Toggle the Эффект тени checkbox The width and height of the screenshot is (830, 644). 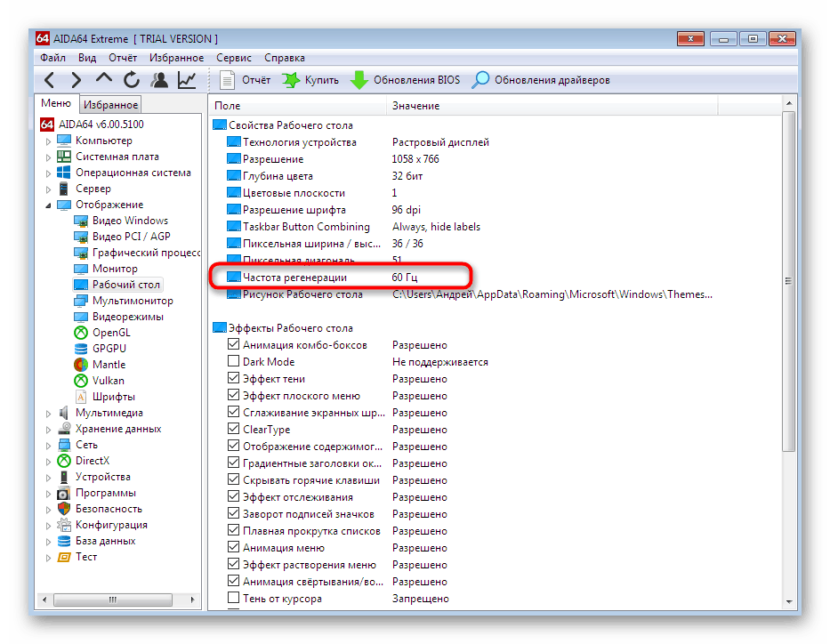coord(233,378)
